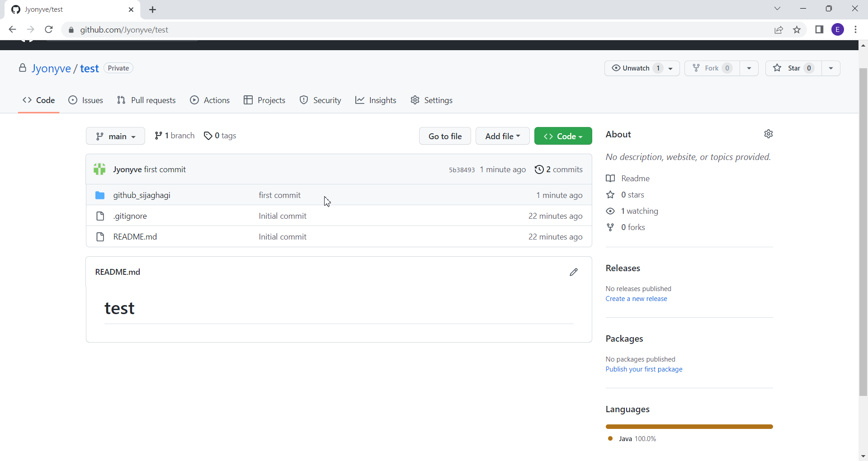This screenshot has width=868, height=461.
Task: Open the Pull requests tab
Action: (x=146, y=100)
